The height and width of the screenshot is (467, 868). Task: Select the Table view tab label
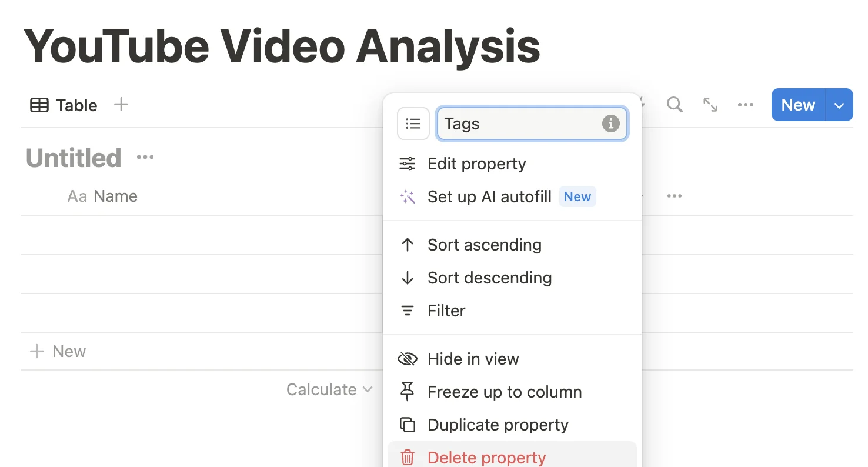(x=76, y=105)
